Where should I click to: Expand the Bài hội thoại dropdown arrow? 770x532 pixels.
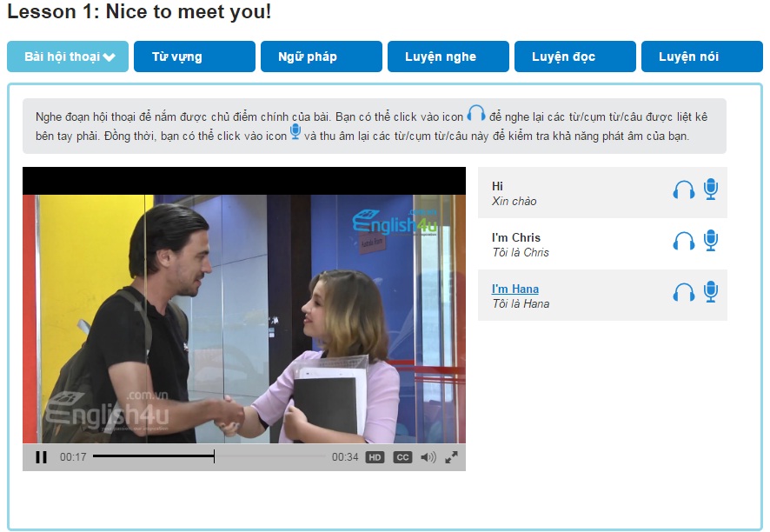coord(109,57)
